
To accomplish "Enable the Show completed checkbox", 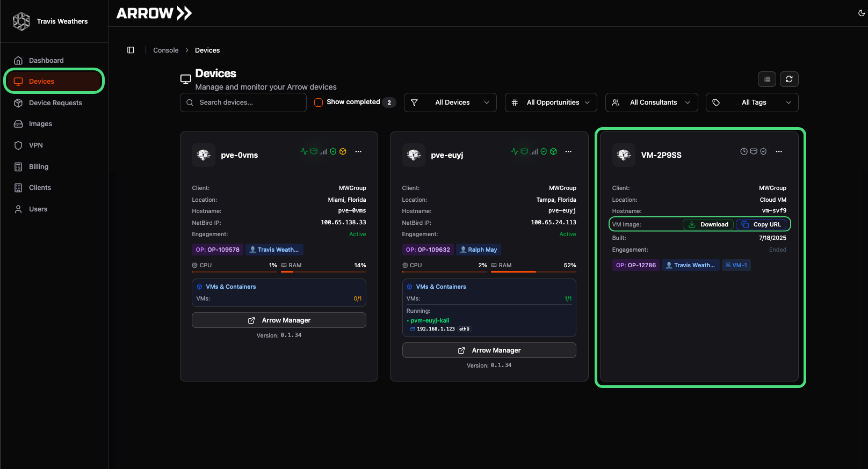I will pyautogui.click(x=319, y=102).
